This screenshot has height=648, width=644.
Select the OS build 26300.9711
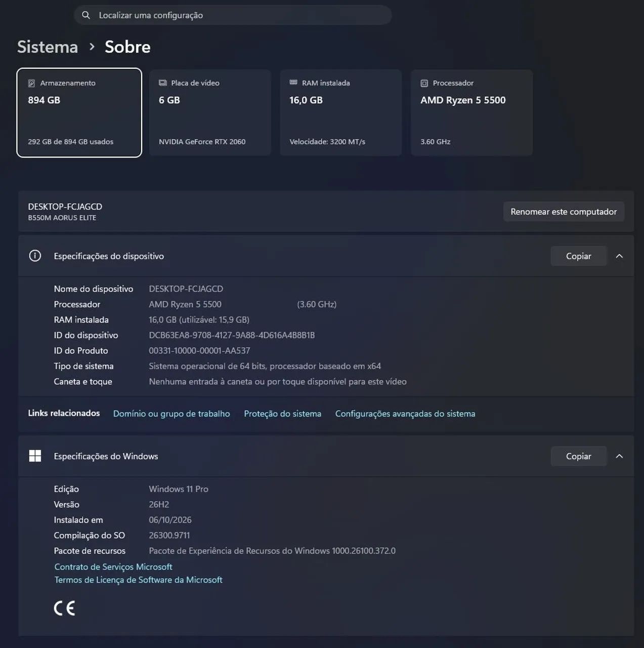[169, 535]
